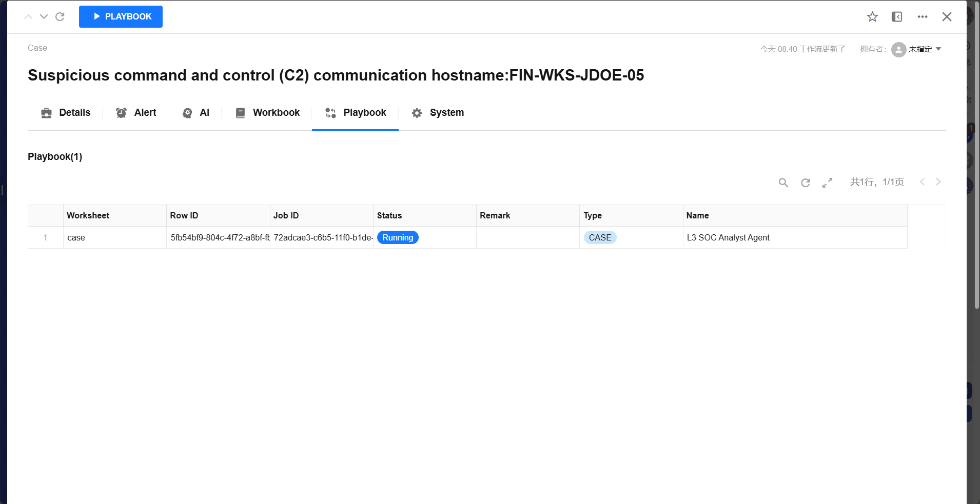Open the Workbook tab
Viewport: 980px width, 504px height.
pos(267,113)
